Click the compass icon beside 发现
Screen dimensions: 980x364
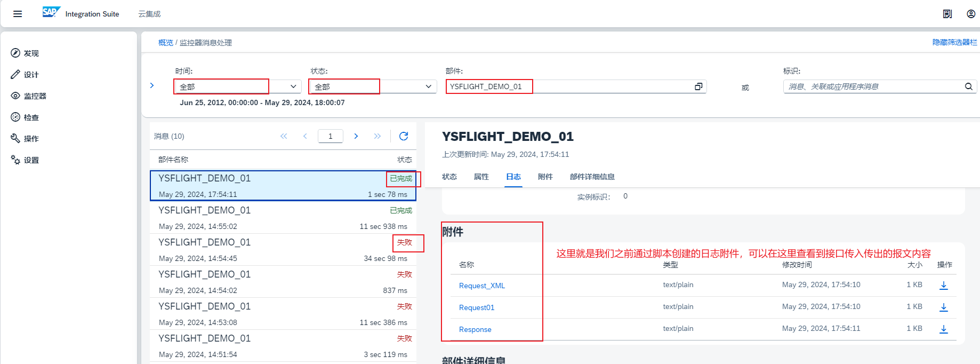[x=15, y=53]
